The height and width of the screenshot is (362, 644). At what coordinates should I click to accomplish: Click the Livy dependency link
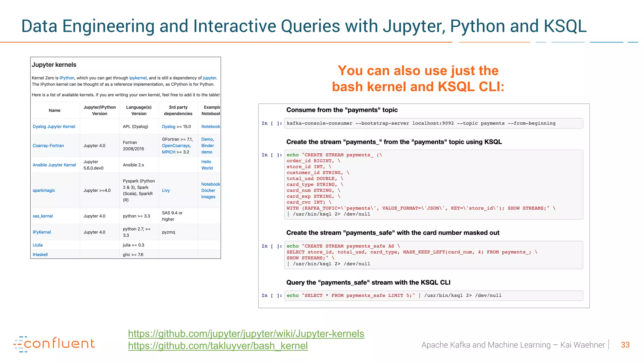tap(166, 190)
